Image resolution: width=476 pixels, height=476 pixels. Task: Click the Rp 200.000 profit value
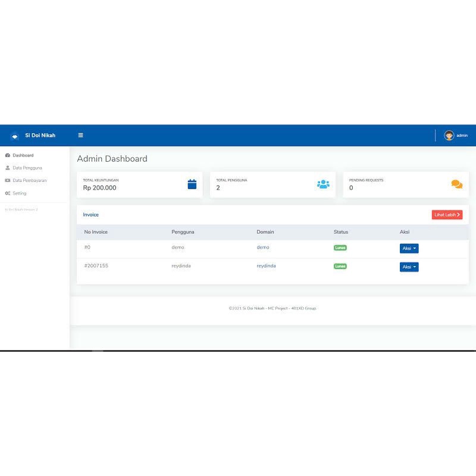pos(99,187)
